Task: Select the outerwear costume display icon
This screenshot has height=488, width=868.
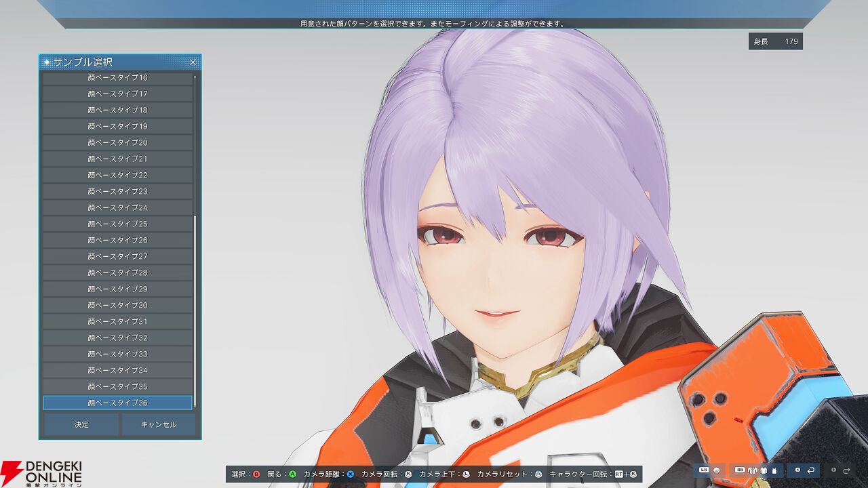Action: point(753,470)
